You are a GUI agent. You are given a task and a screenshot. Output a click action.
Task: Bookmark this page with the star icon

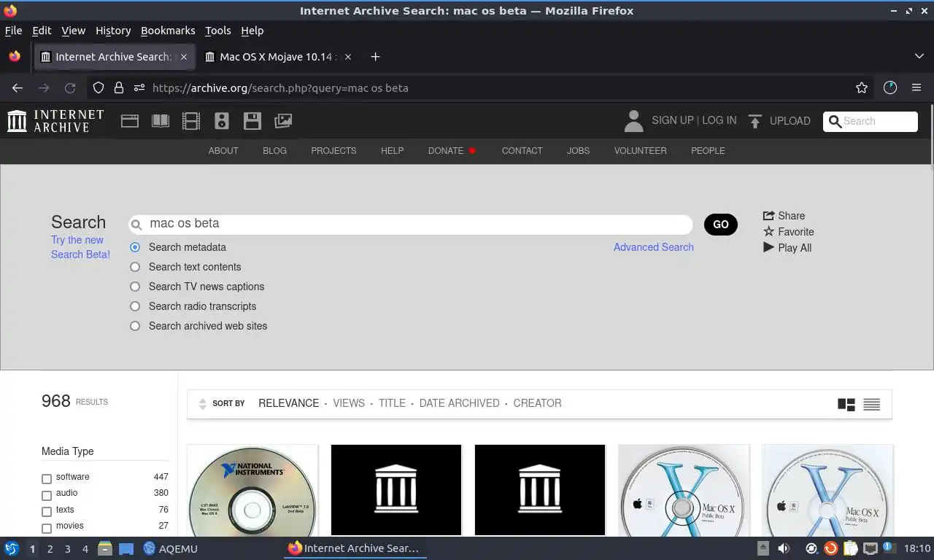(x=862, y=87)
